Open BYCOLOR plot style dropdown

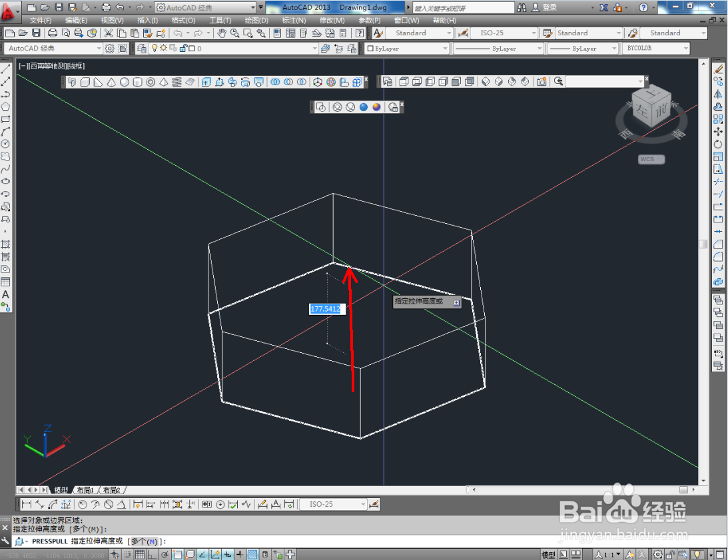(656, 49)
